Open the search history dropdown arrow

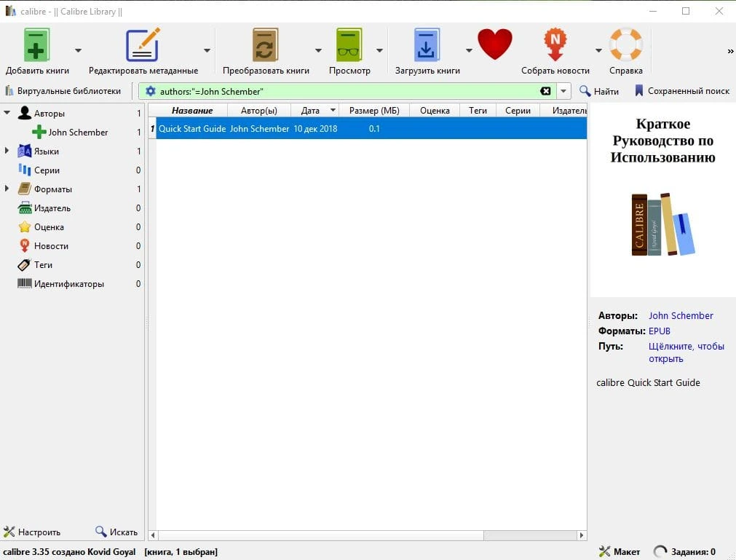tap(563, 91)
